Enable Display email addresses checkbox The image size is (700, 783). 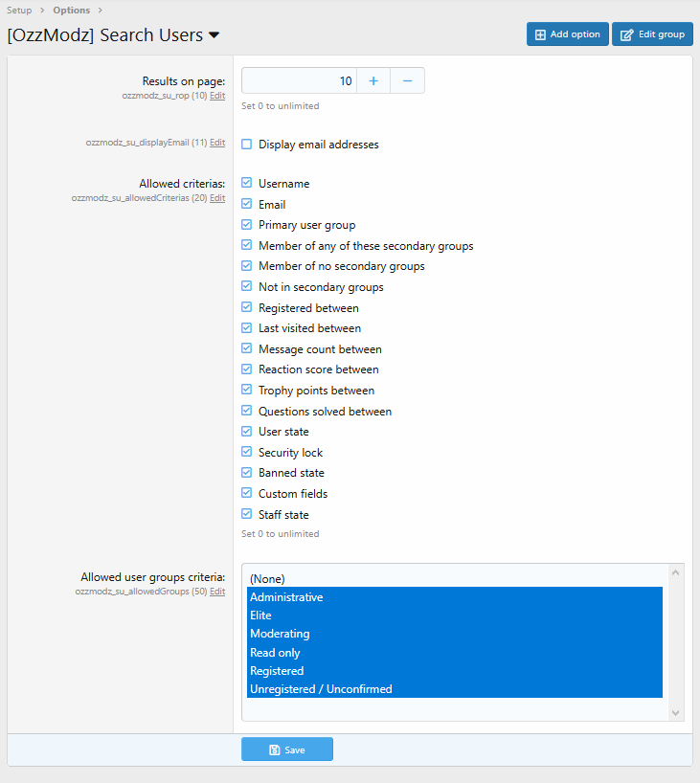point(246,145)
